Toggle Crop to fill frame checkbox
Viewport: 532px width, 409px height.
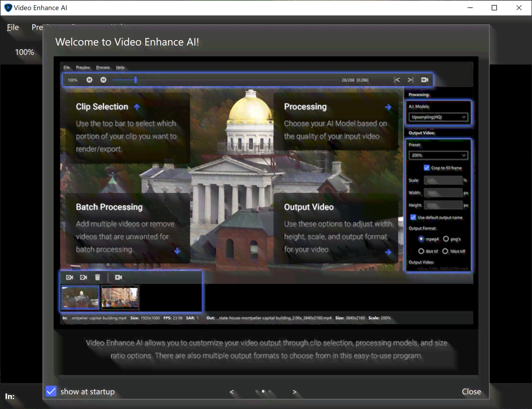click(x=427, y=168)
